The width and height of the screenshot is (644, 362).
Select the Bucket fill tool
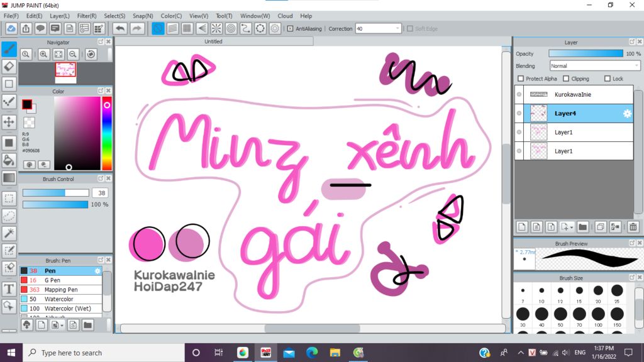(9, 160)
